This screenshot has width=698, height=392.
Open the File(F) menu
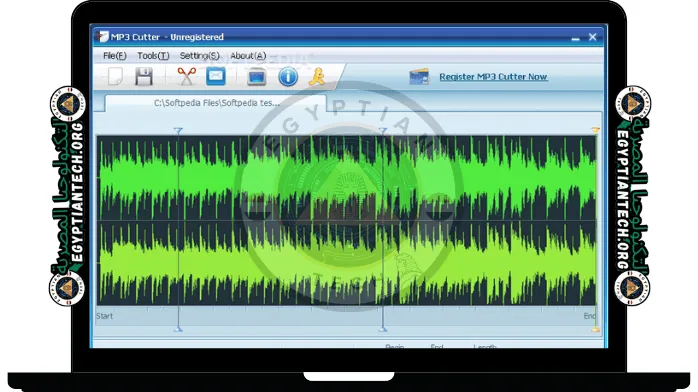(x=114, y=56)
